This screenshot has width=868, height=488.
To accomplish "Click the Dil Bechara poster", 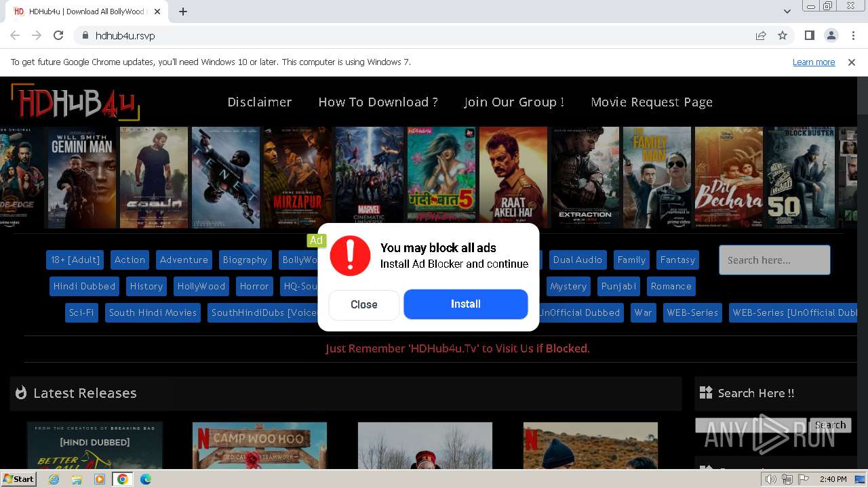I will tap(729, 178).
